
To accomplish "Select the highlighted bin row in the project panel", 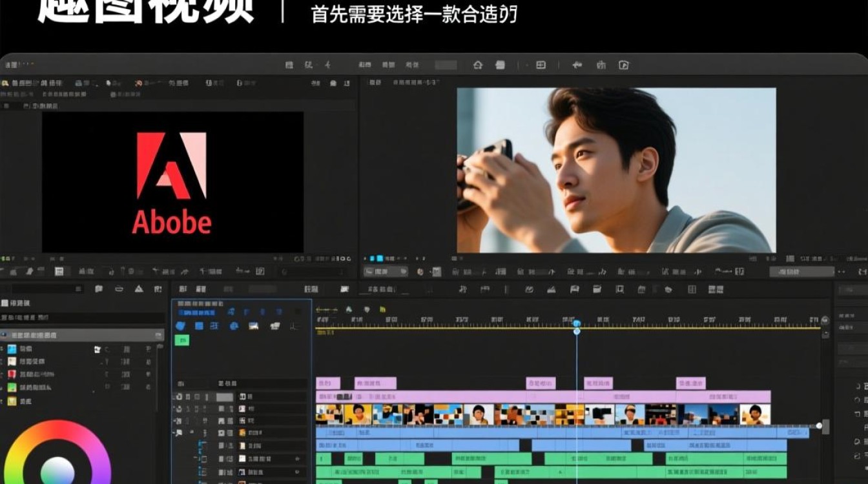I will pyautogui.click(x=81, y=335).
